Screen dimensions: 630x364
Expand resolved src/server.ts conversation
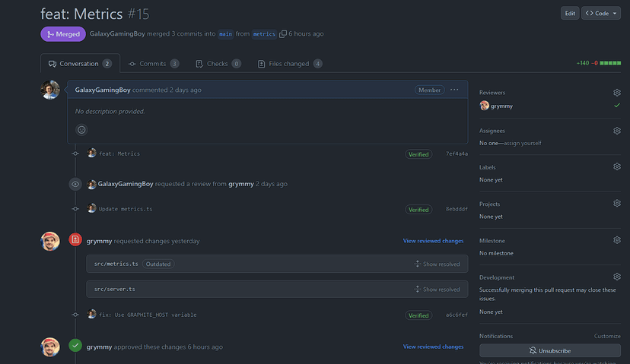pyautogui.click(x=437, y=290)
